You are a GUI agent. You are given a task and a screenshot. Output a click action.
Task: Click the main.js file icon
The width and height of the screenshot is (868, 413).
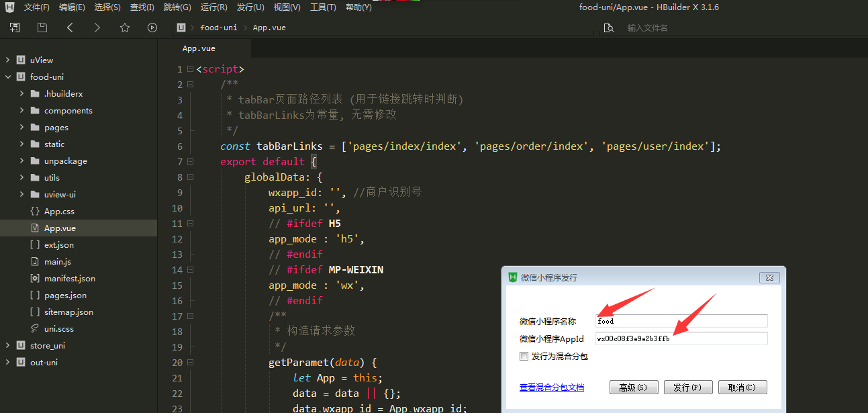click(x=35, y=261)
